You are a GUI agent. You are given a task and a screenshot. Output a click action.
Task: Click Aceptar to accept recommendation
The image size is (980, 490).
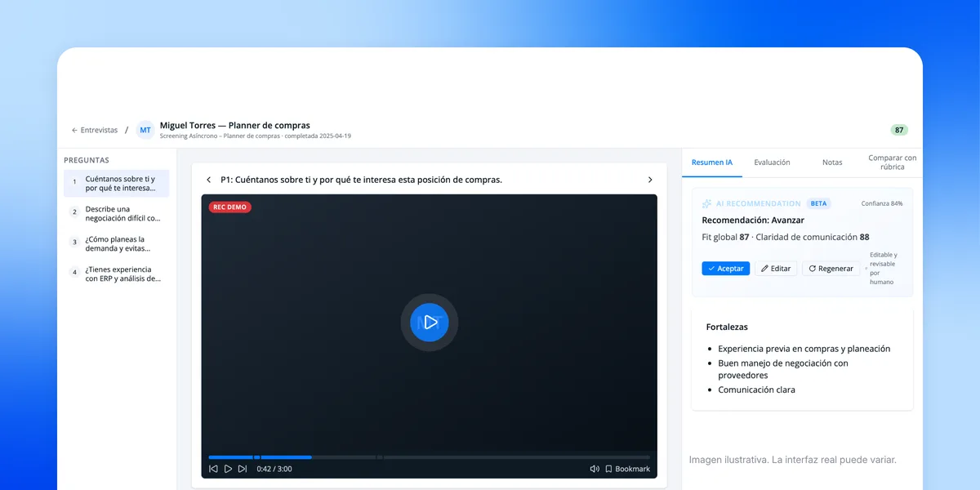click(x=725, y=269)
